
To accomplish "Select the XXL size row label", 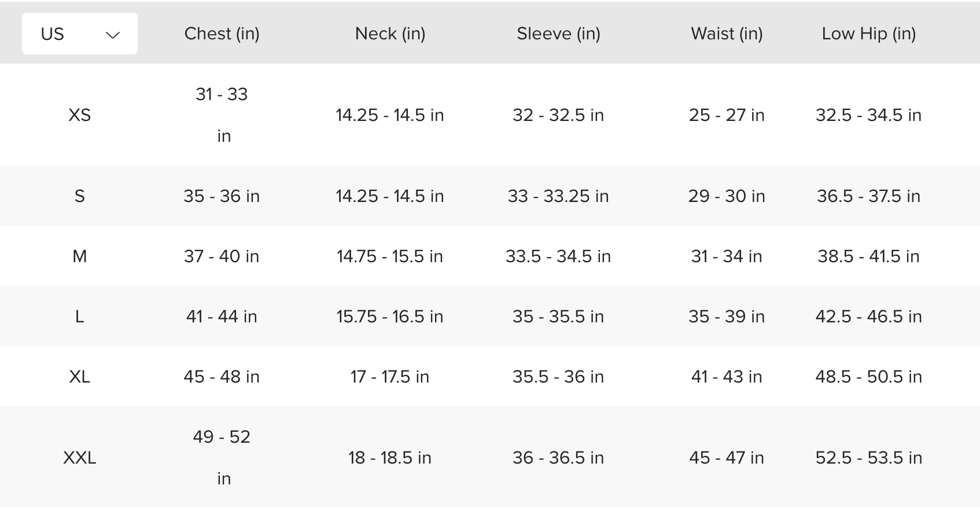I will point(80,458).
